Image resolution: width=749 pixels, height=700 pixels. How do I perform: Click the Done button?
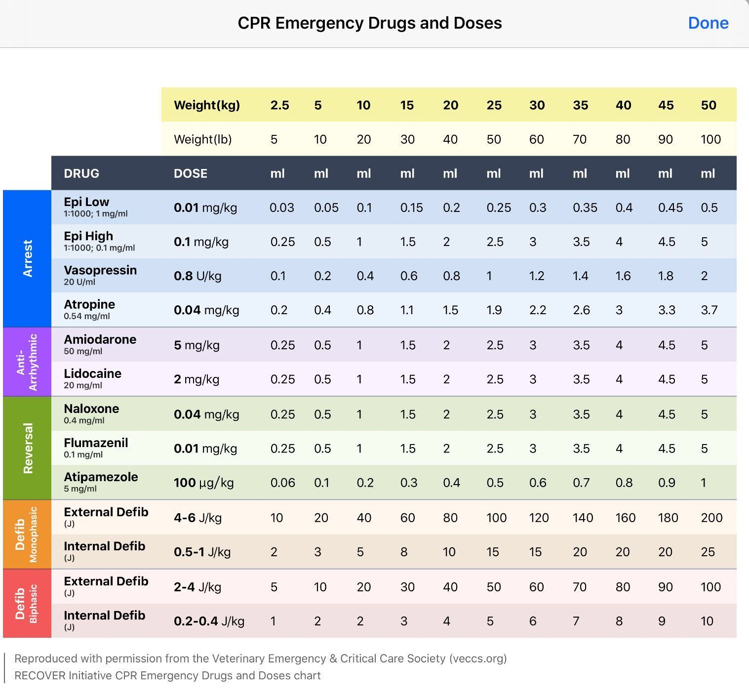click(x=708, y=23)
